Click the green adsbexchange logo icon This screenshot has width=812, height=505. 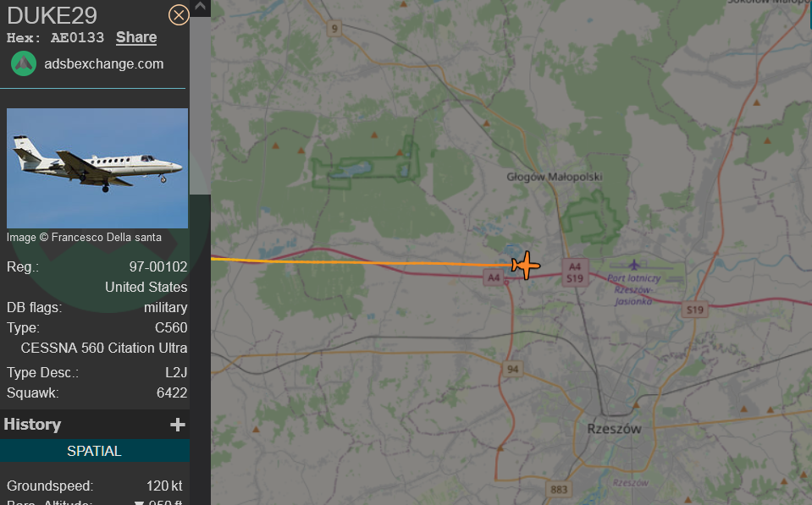24,63
